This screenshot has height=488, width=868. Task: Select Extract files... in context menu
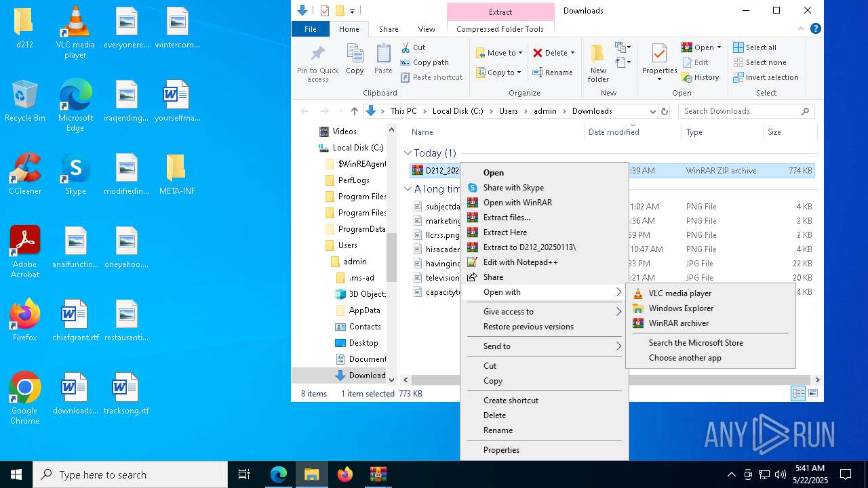[x=544, y=218]
